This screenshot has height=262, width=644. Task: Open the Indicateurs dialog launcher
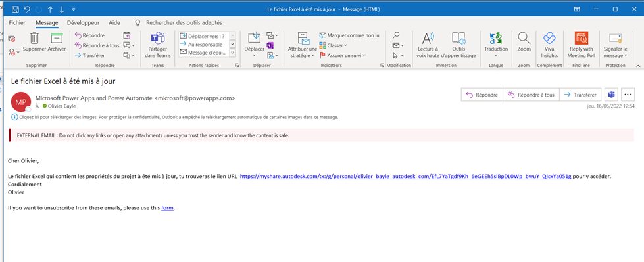pyautogui.click(x=382, y=65)
